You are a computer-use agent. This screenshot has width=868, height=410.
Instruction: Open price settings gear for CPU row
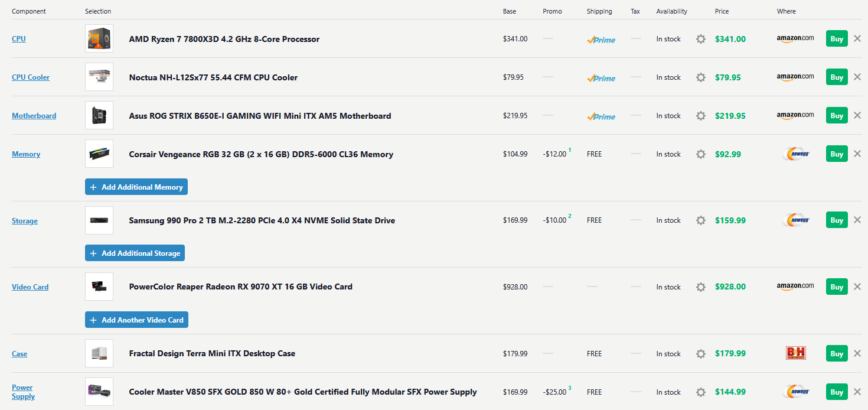point(701,39)
